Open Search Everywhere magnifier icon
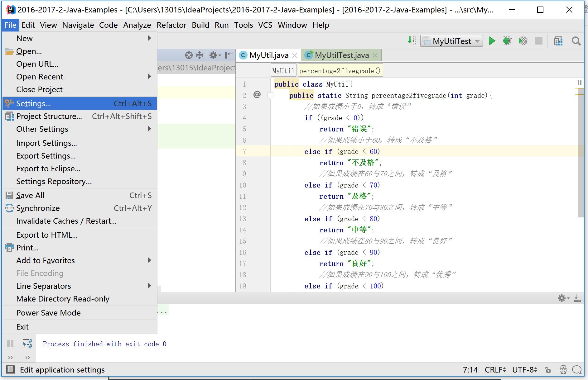The width and height of the screenshot is (588, 380). coord(576,41)
